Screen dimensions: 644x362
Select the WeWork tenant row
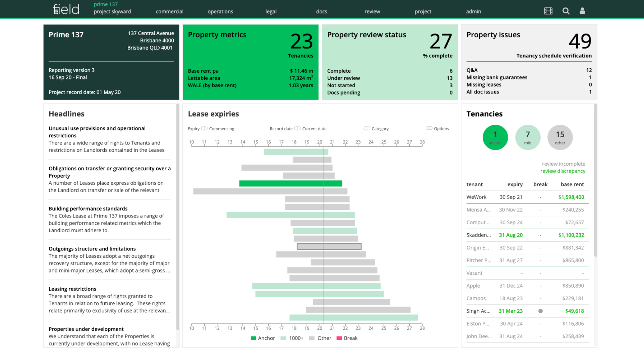point(527,197)
